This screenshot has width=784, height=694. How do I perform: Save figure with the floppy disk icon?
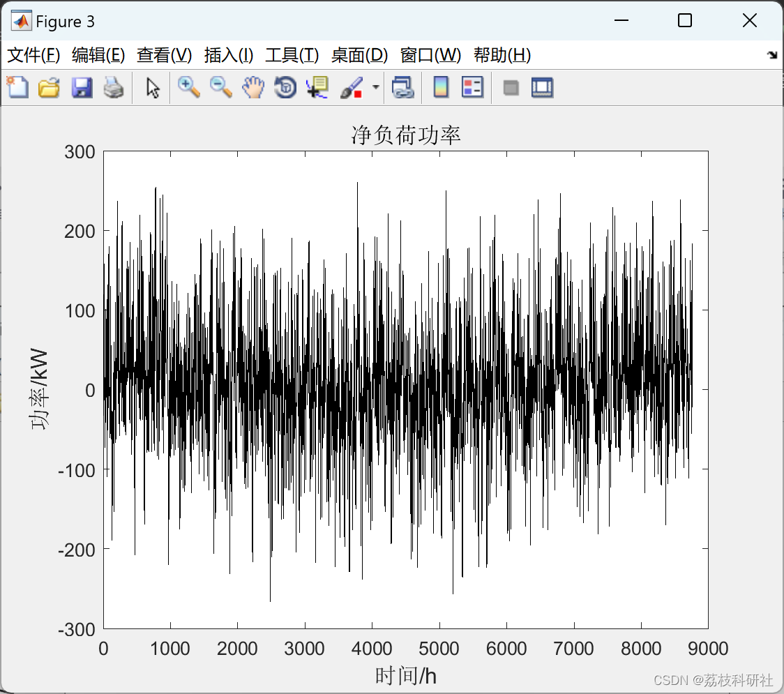pyautogui.click(x=82, y=87)
